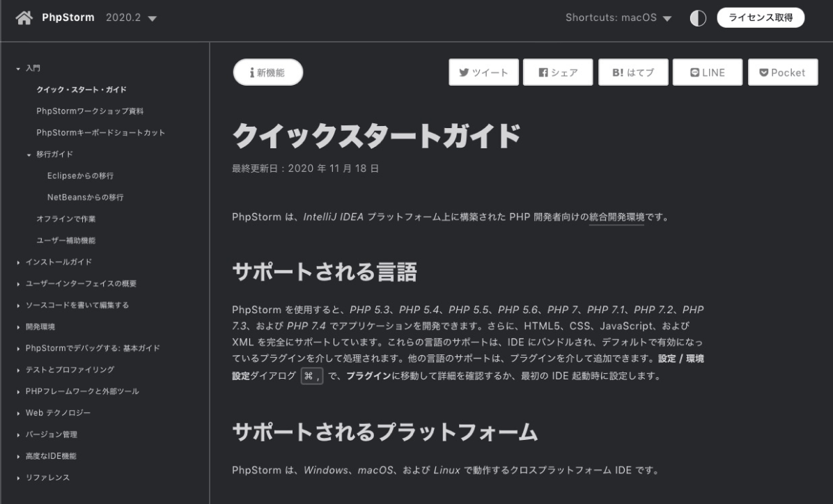Save the page to Pocket
Image resolution: width=833 pixels, height=504 pixels.
click(782, 72)
